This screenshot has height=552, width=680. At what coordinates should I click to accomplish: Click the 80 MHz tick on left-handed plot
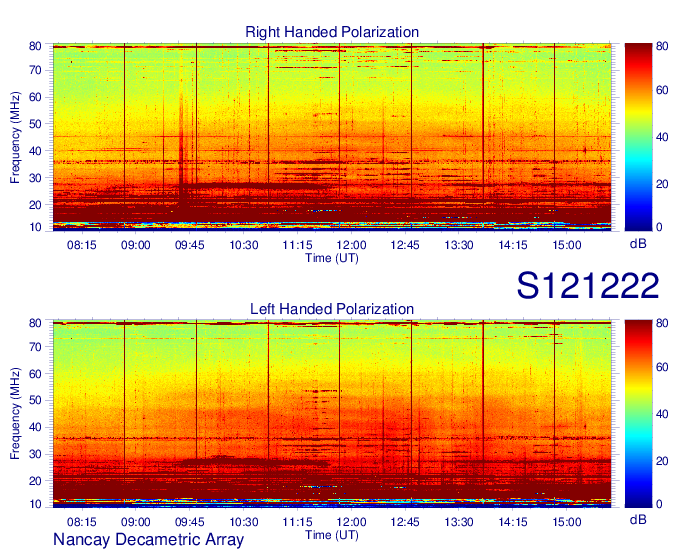tap(35, 323)
